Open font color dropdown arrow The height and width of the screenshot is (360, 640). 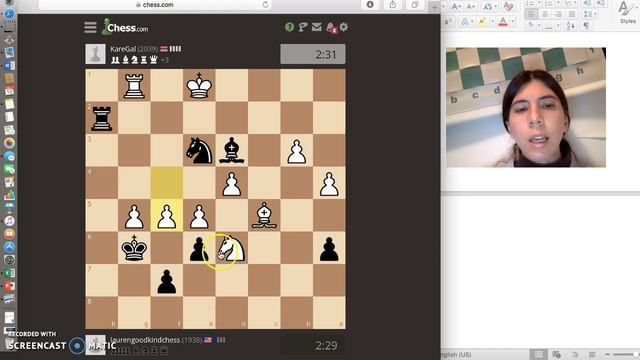[513, 22]
